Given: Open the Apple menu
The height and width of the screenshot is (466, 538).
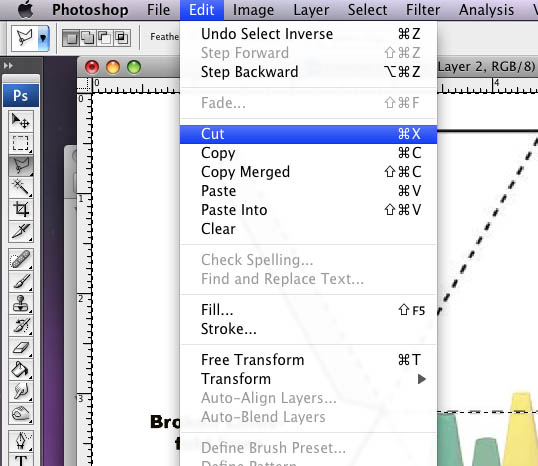Looking at the screenshot, I should (x=26, y=10).
